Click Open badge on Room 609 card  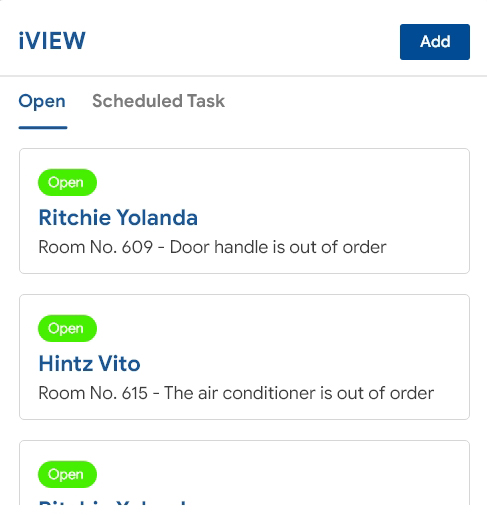click(67, 182)
